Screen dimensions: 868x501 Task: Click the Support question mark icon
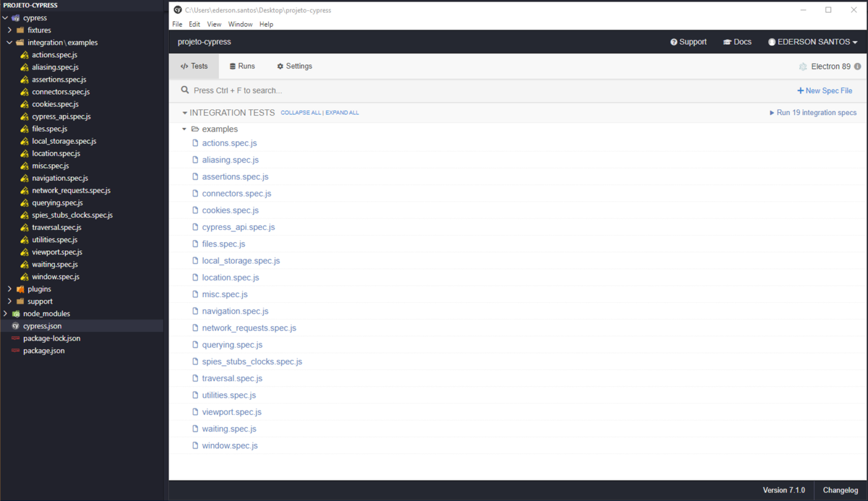point(674,42)
